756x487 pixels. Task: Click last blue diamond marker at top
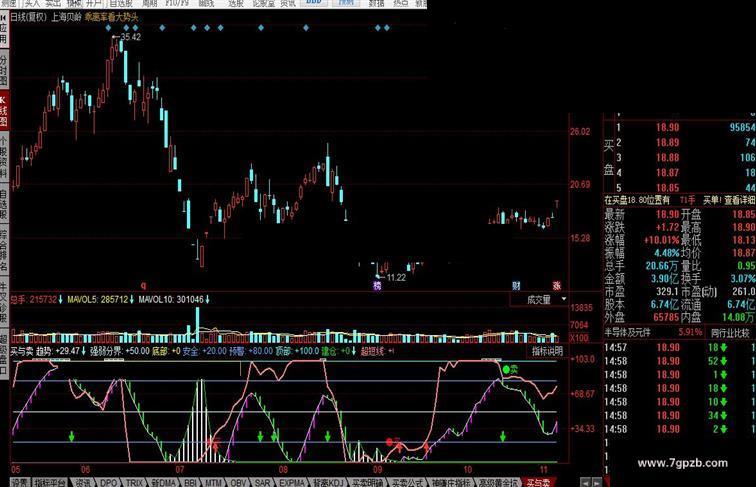click(387, 28)
